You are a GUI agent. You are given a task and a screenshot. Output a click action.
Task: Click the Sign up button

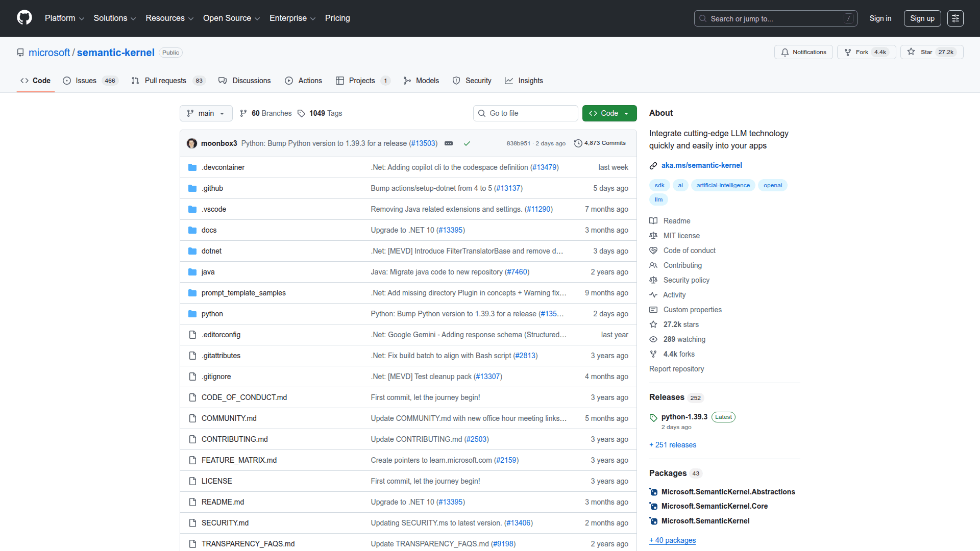(922, 18)
